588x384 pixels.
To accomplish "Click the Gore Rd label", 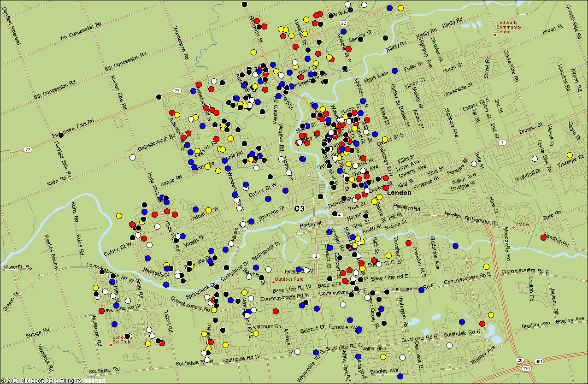I will (x=552, y=215).
